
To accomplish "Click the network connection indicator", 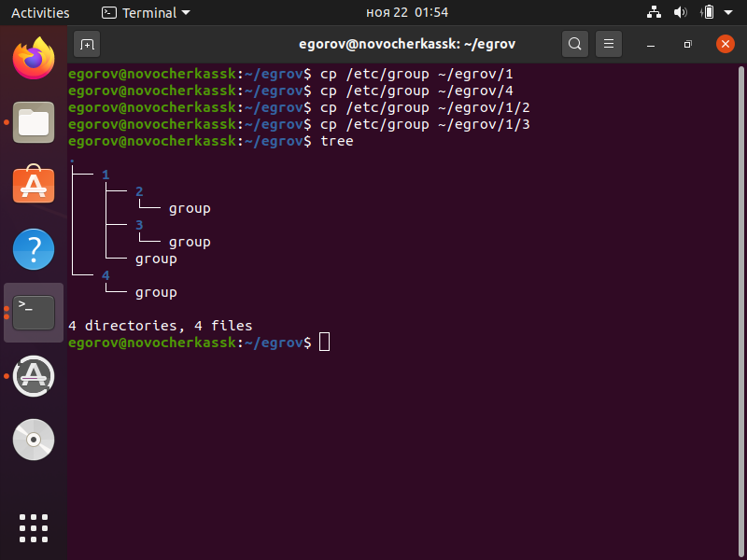I will 653,13.
